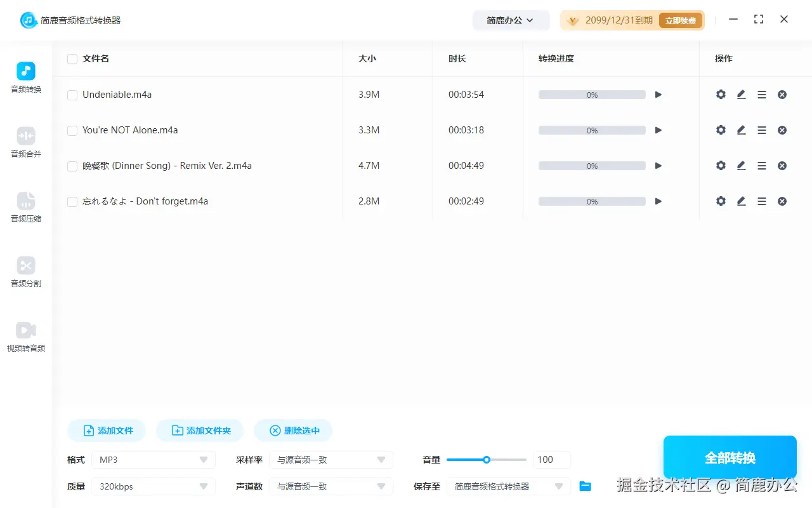
Task: Click the 全部转换 button
Action: click(730, 458)
